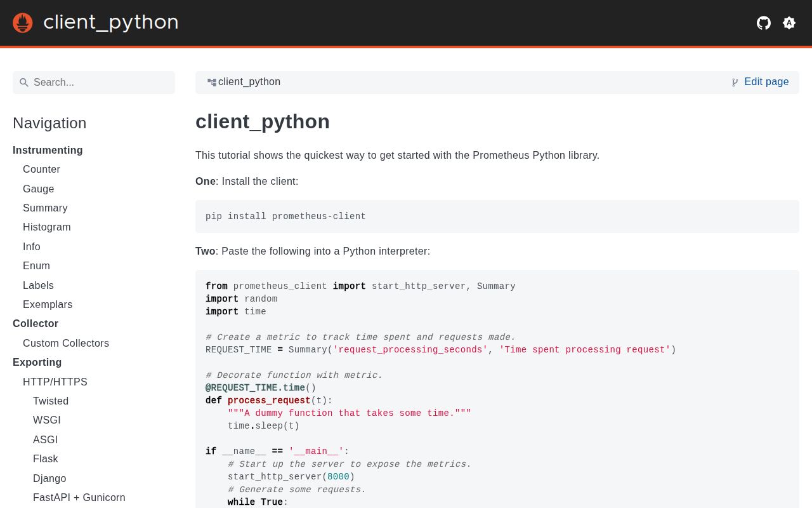The height and width of the screenshot is (508, 812).
Task: Open the Enum navigation item
Action: 36,266
